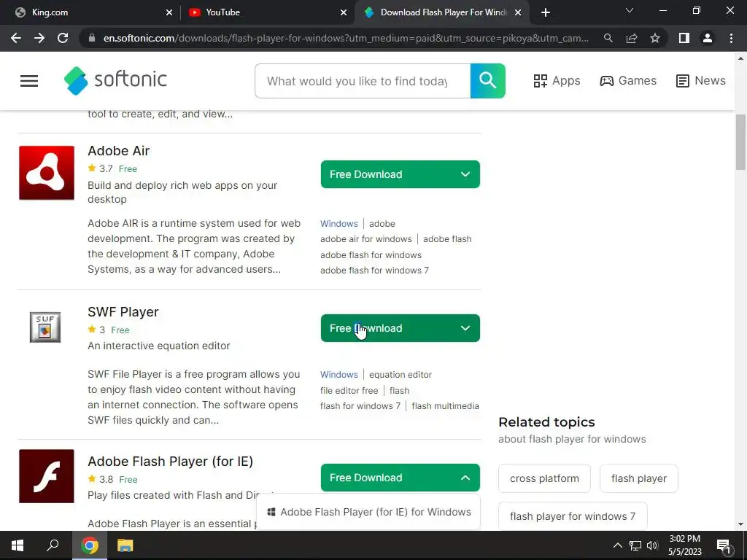This screenshot has width=747, height=560.
Task: Open the Adobe Air title link
Action: coord(119,151)
